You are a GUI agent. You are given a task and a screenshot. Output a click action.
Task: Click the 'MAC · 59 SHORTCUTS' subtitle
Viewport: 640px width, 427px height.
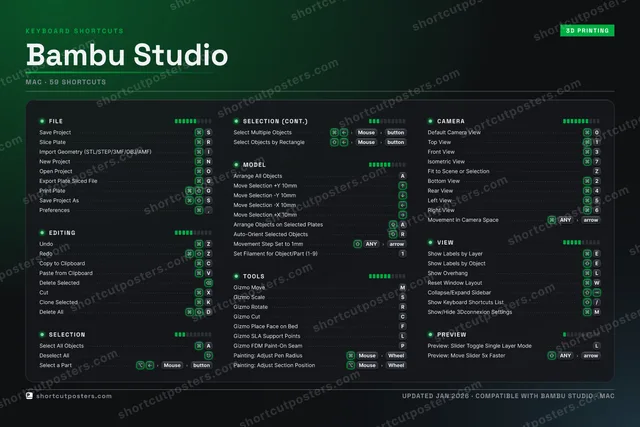(x=66, y=82)
